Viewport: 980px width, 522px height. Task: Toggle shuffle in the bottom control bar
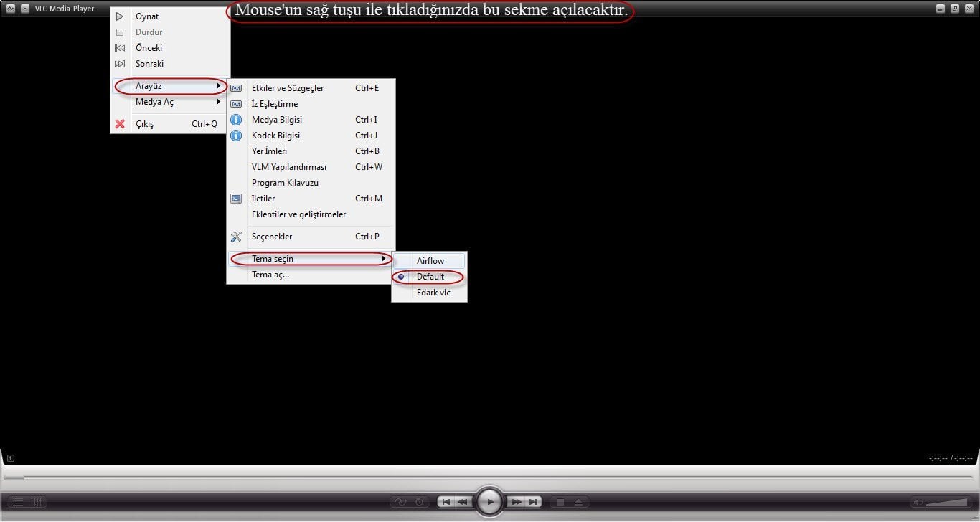point(401,502)
